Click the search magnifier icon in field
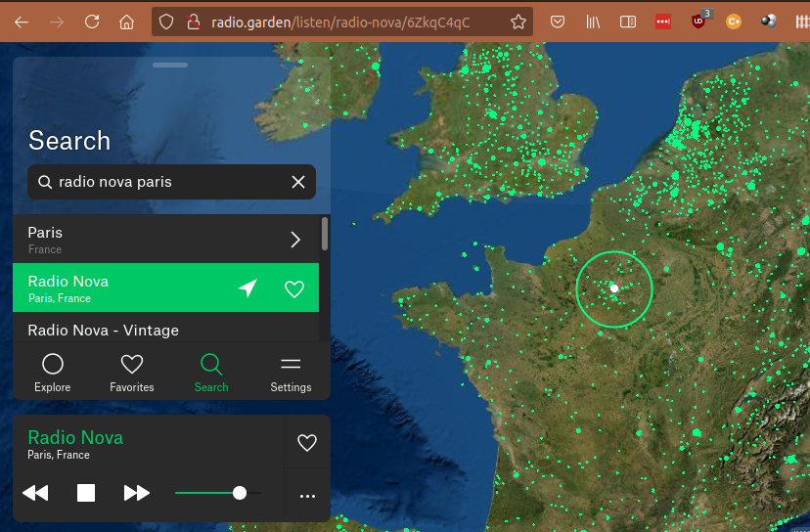The width and height of the screenshot is (810, 532). (45, 182)
